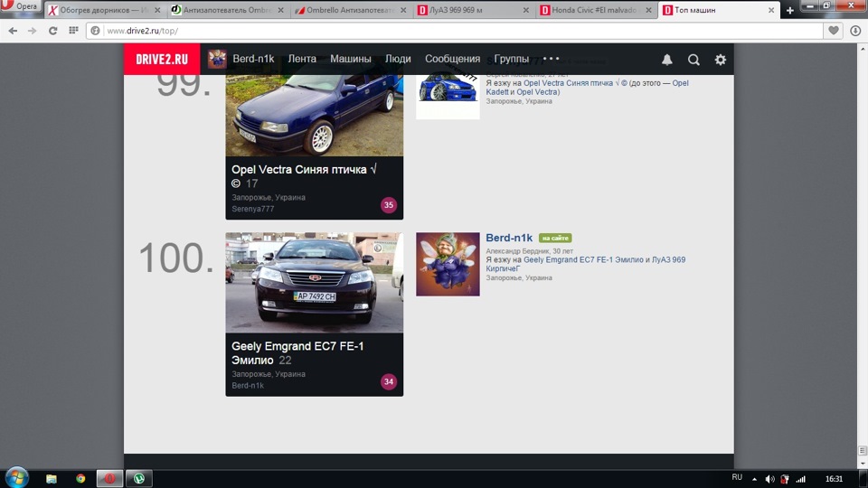Screen dimensions: 868x488
Task: Open the Люди menu item
Action: tap(398, 59)
